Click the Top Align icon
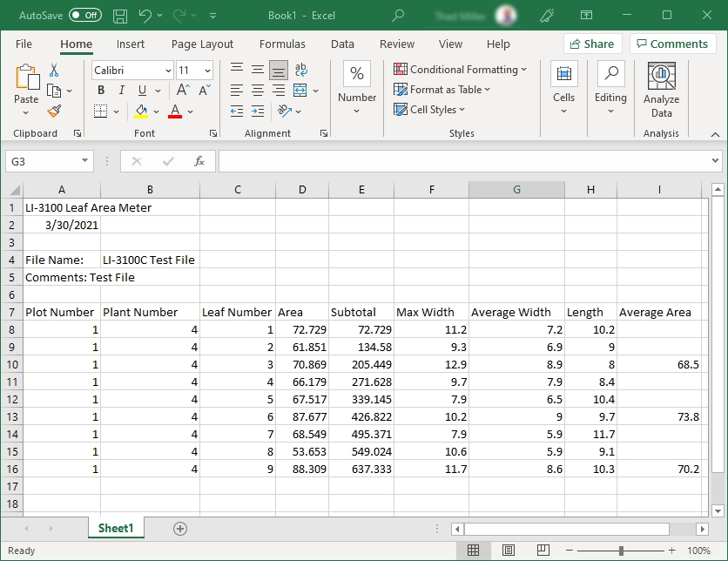Viewport: 728px width, 561px height. (x=237, y=69)
